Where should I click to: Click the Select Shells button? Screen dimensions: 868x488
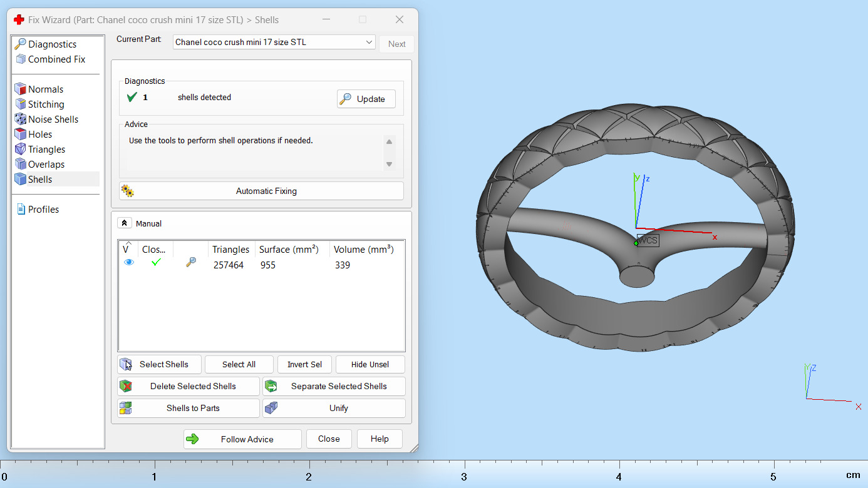coord(160,364)
